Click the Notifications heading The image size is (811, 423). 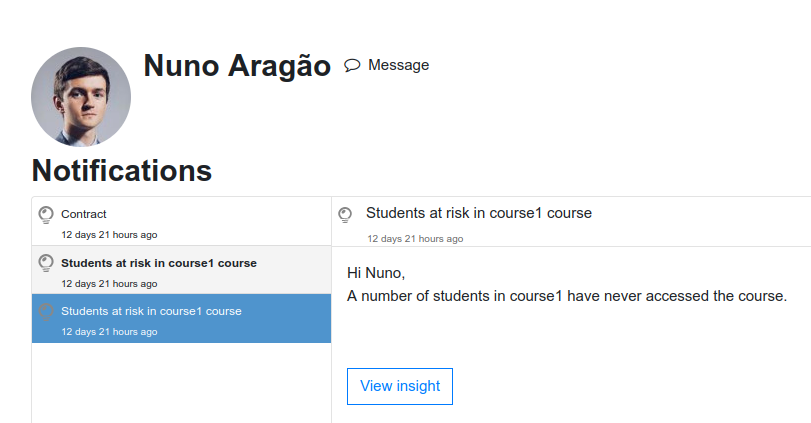(x=122, y=170)
